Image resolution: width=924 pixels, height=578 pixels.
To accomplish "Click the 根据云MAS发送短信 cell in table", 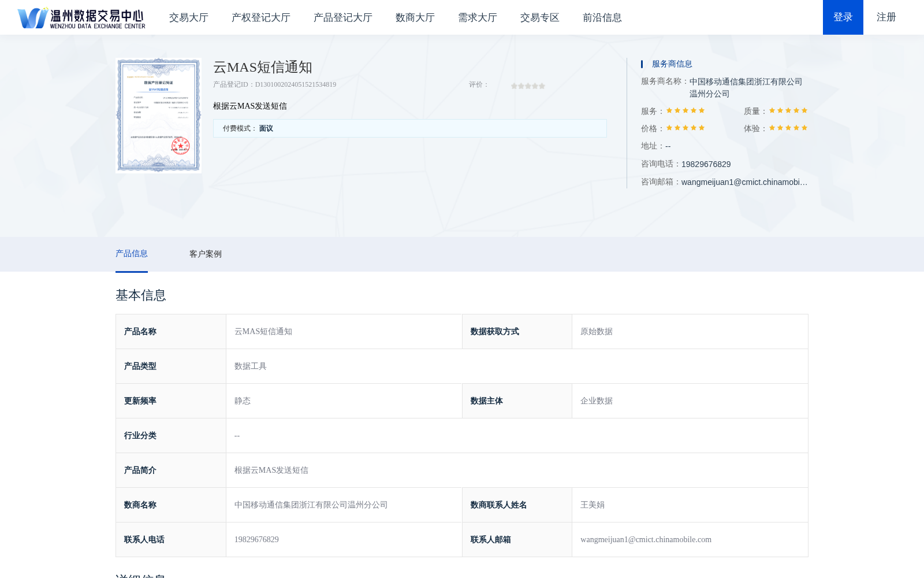I will point(517,470).
